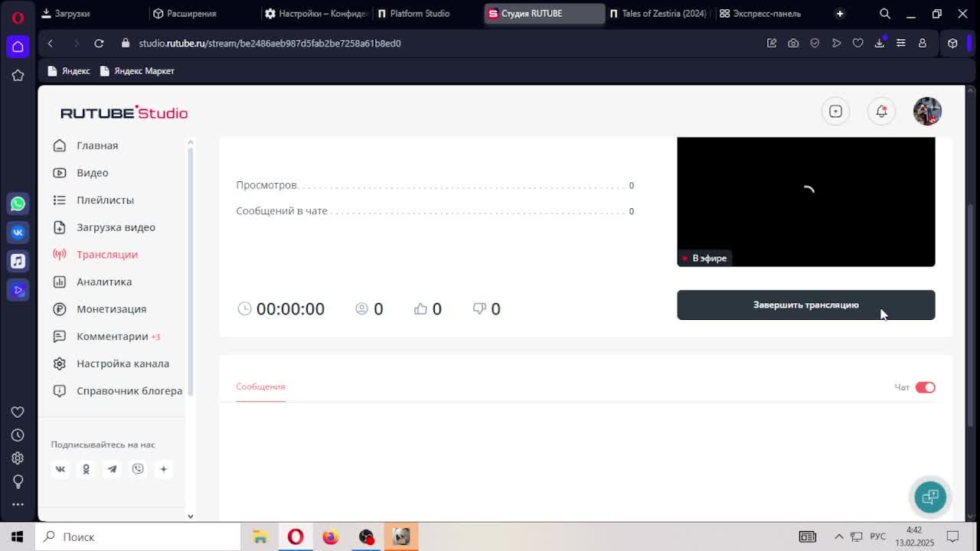Go back in browser history
The width and height of the screenshot is (980, 551).
pos(51,44)
